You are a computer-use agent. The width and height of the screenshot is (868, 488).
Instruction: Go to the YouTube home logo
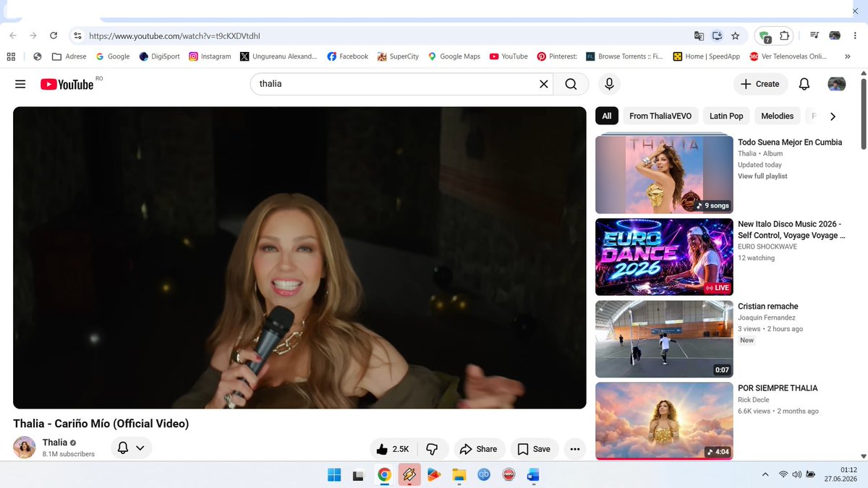67,84
